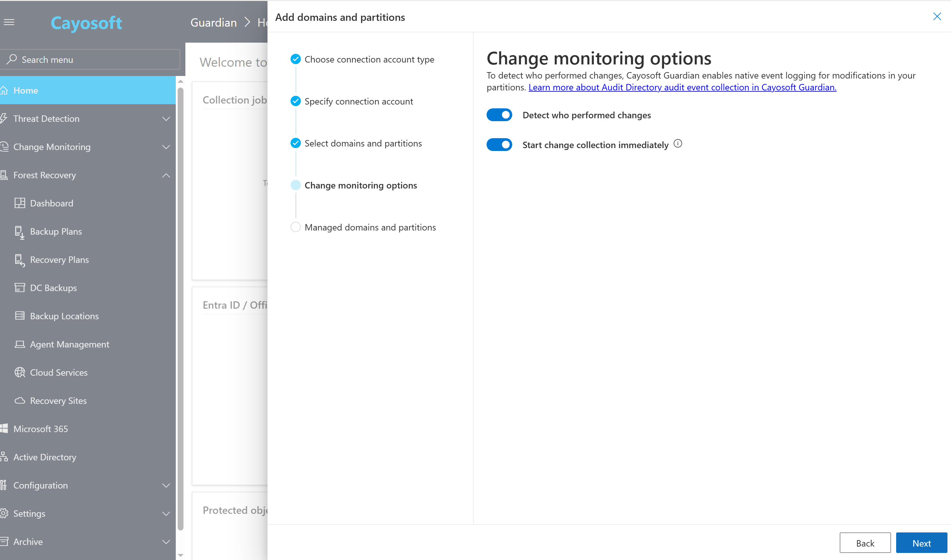
Task: Click the Search menu input field
Action: pos(90,60)
